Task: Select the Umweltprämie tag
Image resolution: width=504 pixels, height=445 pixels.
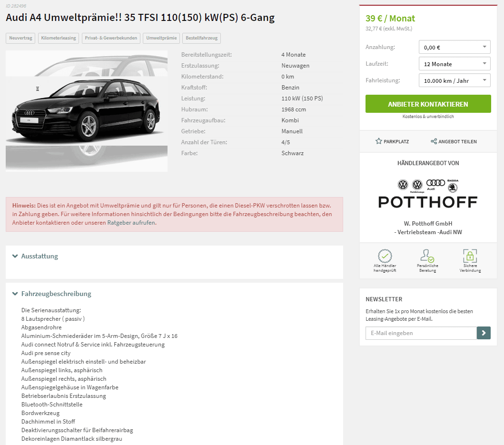Action: [x=161, y=38]
